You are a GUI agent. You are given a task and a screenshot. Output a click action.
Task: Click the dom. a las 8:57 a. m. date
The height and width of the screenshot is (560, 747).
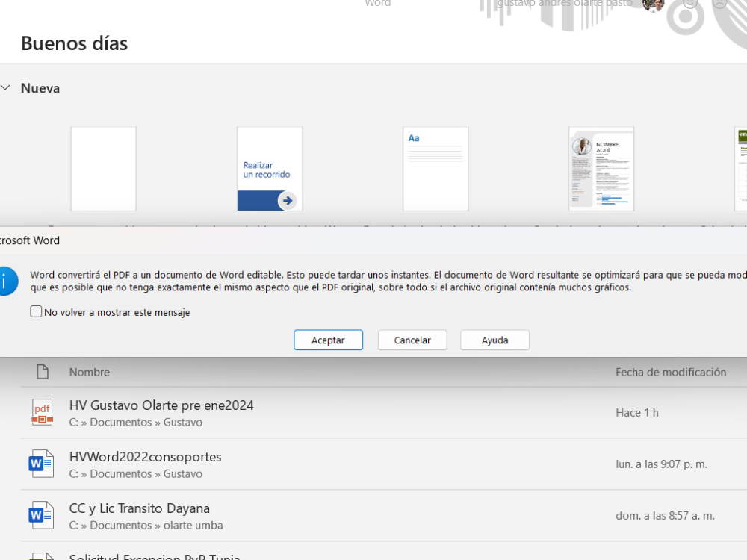(x=665, y=515)
